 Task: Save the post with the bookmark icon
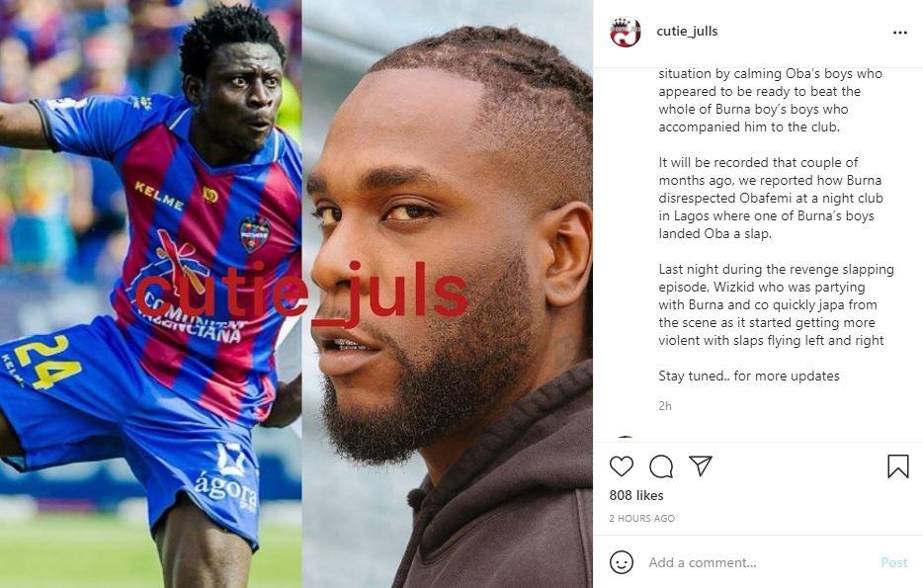[897, 466]
